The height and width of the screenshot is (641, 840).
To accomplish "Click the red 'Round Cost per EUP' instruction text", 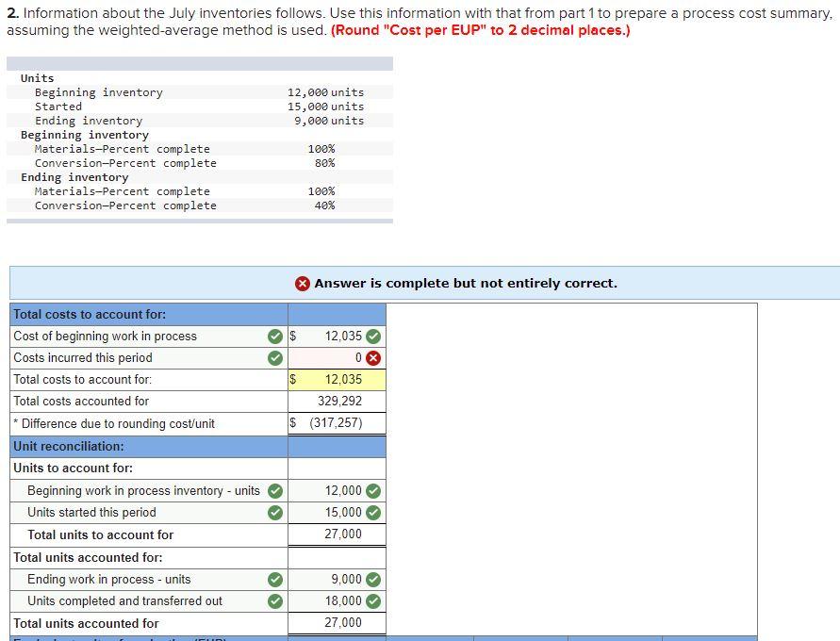I will 481,30.
